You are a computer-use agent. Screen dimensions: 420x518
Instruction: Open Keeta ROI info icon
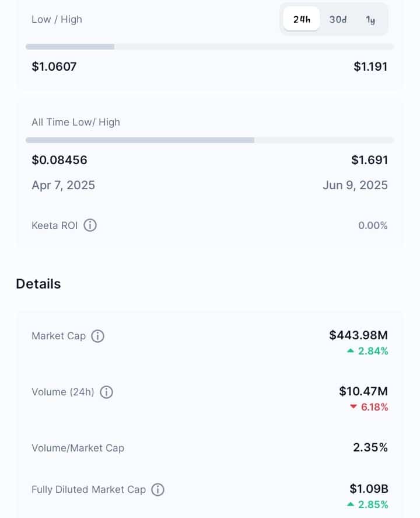[x=90, y=225]
